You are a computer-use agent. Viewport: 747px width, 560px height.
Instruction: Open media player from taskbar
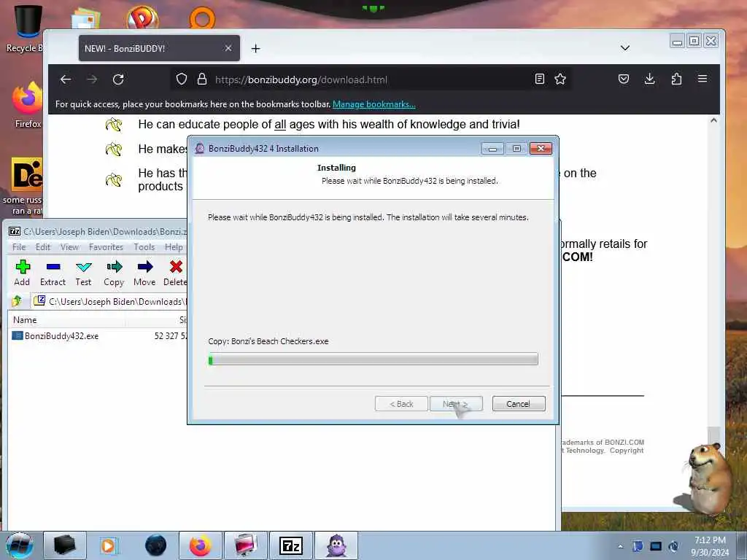(109, 545)
